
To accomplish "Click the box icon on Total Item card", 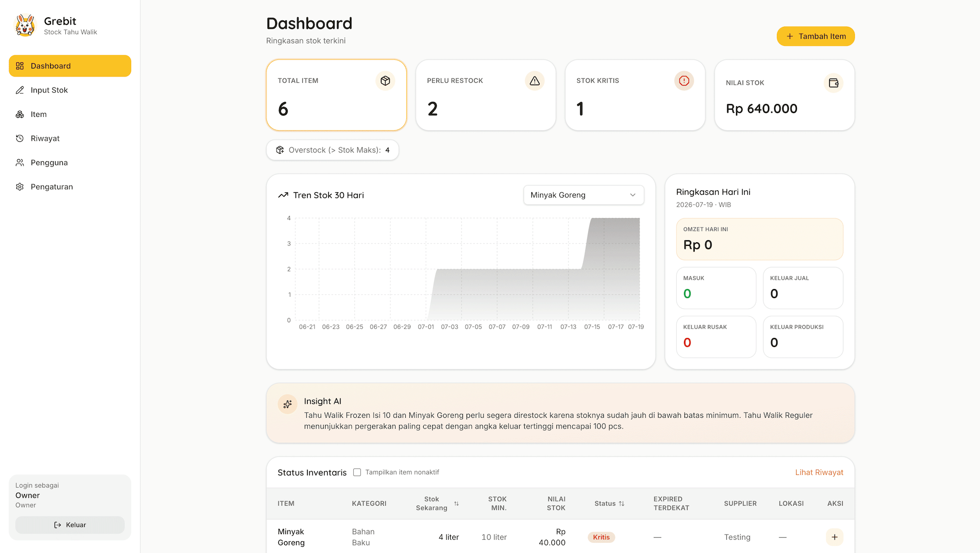I will tap(385, 81).
